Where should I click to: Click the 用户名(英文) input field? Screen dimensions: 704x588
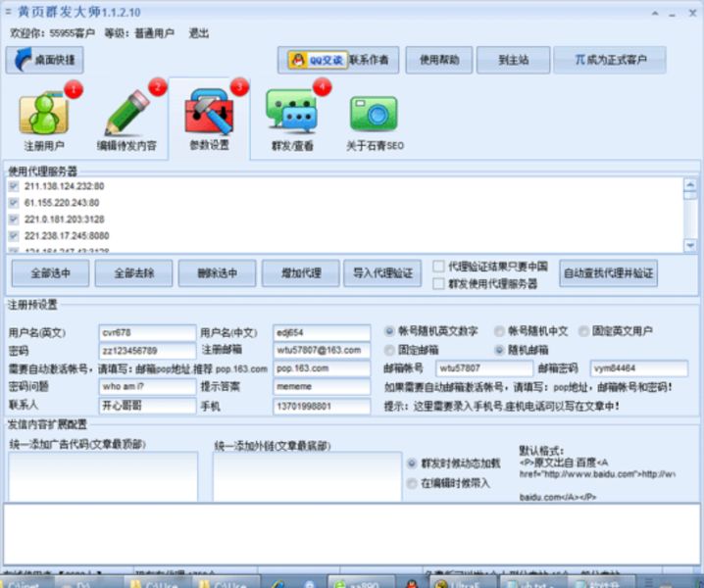coord(147,332)
